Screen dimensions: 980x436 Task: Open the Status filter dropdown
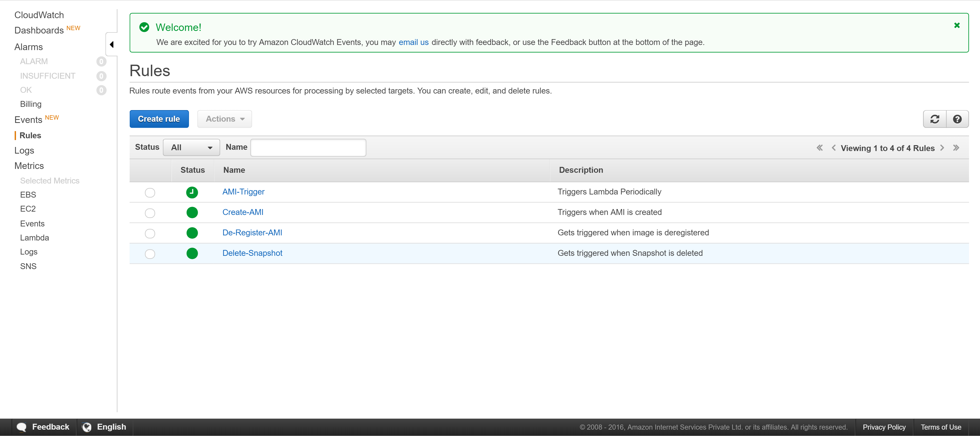pyautogui.click(x=191, y=148)
